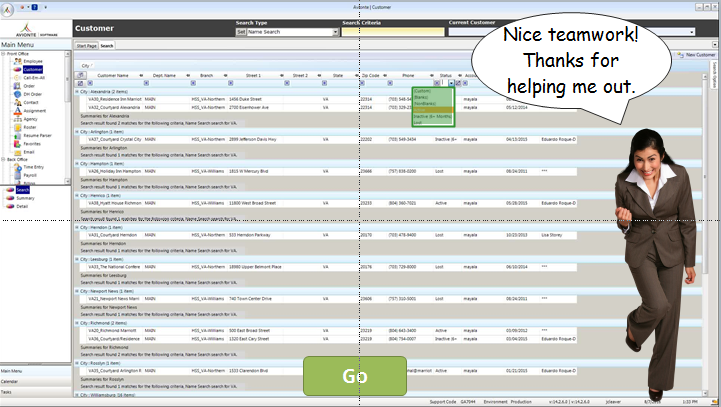Open the Email icon in Front Office

point(18,152)
